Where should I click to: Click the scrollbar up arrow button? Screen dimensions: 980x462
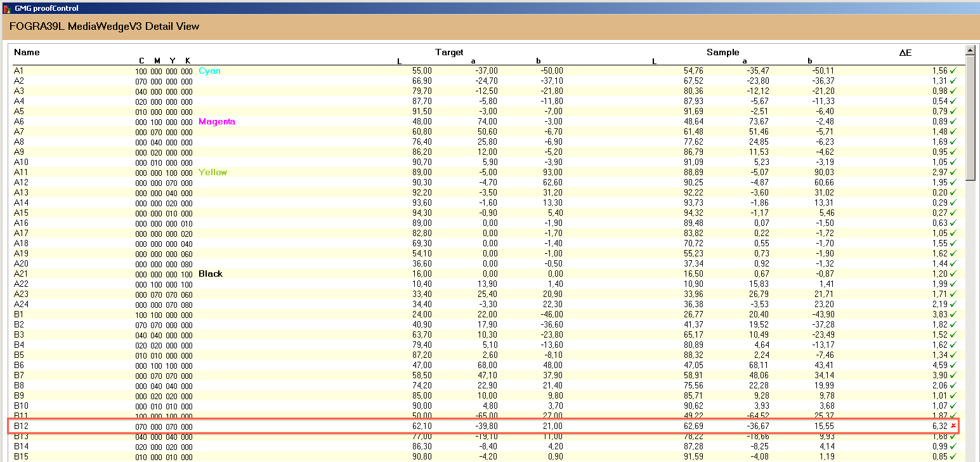pyautogui.click(x=969, y=50)
